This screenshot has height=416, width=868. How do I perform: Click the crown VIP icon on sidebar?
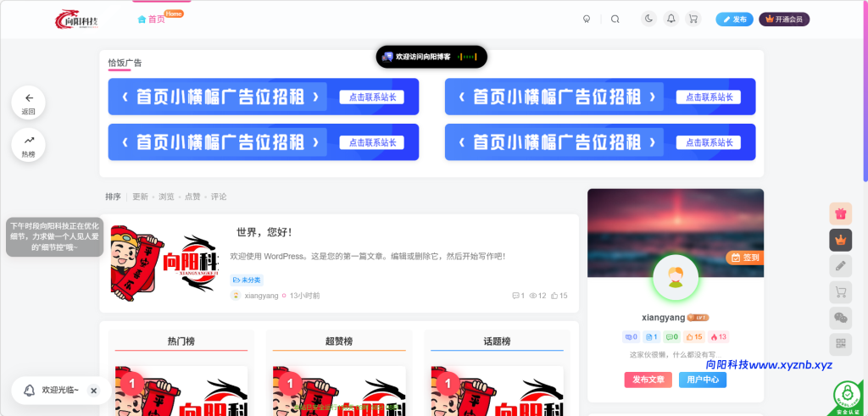[840, 240]
